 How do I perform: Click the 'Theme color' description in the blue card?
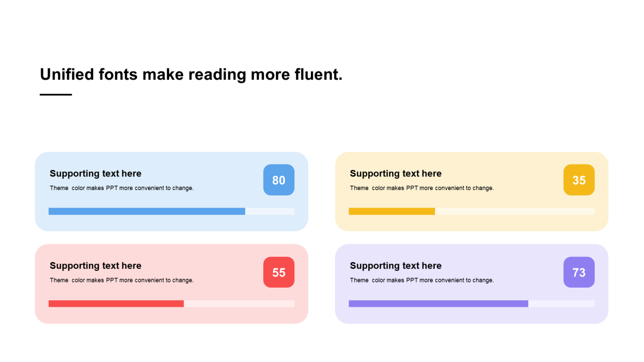(122, 188)
